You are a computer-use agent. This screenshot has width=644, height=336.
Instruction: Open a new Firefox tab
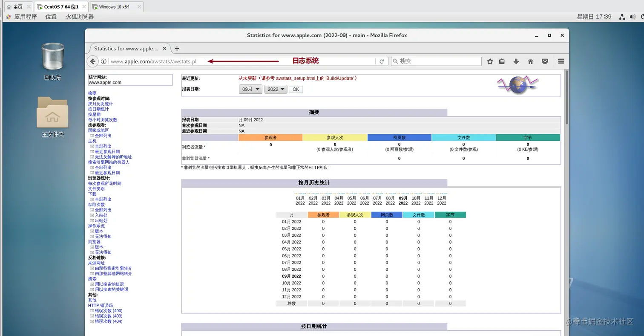coord(177,49)
